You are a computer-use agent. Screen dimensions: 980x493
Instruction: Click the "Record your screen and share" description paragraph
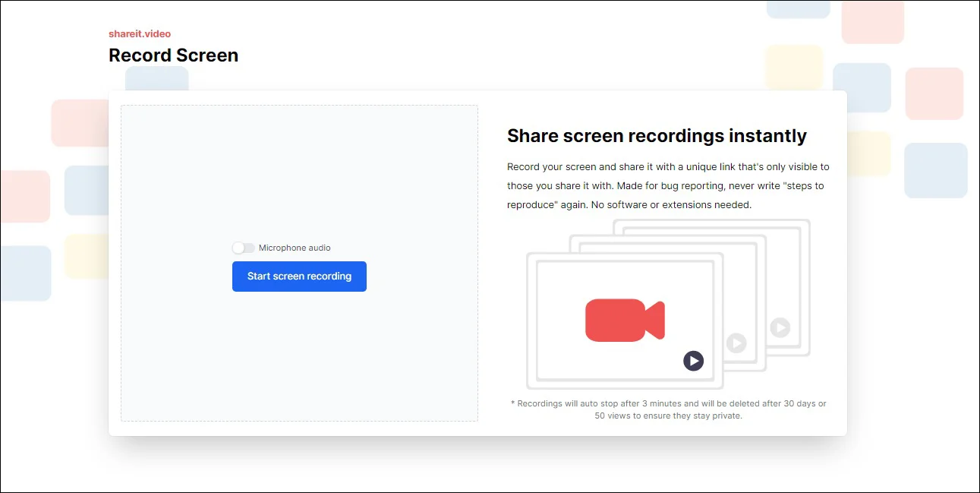(668, 185)
